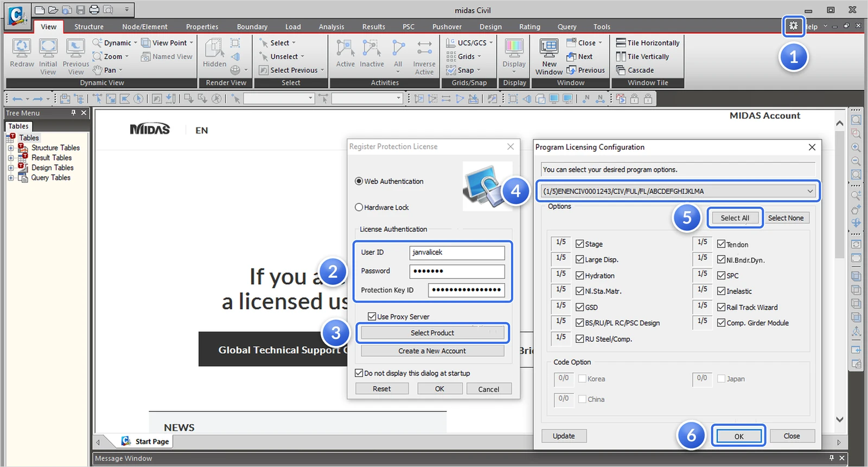The height and width of the screenshot is (467, 868).
Task: Click the Update button in Licensing Configuration
Action: pyautogui.click(x=564, y=436)
